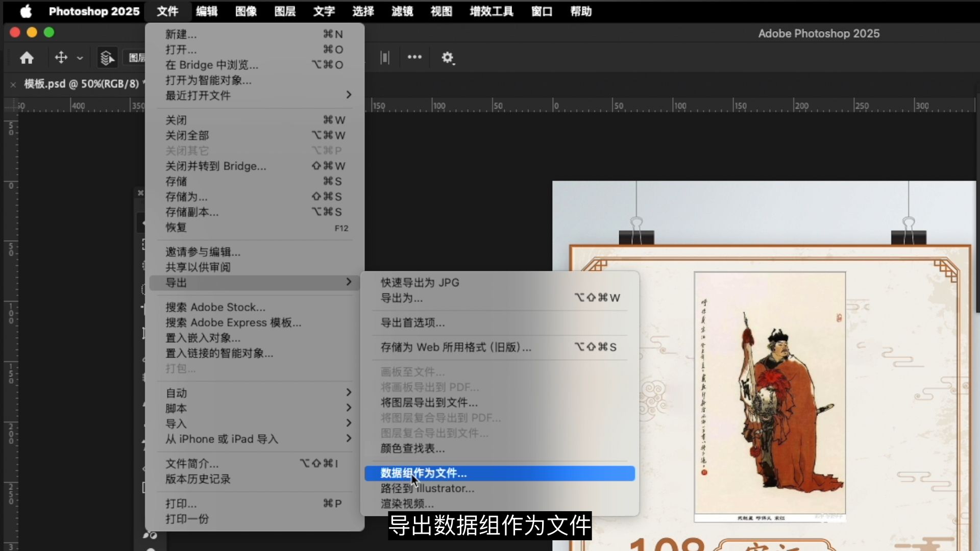The height and width of the screenshot is (551, 980).
Task: Expand the 脚本 submenu
Action: click(255, 408)
